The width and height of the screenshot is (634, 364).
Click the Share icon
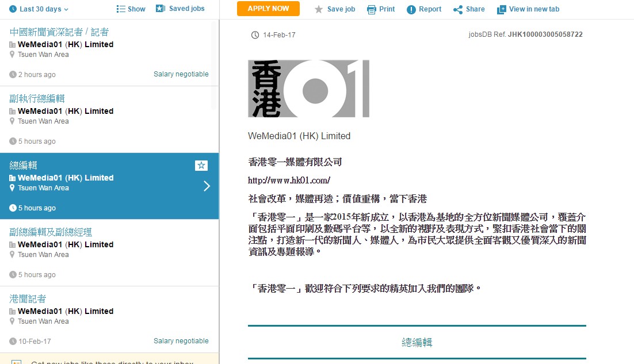[458, 9]
